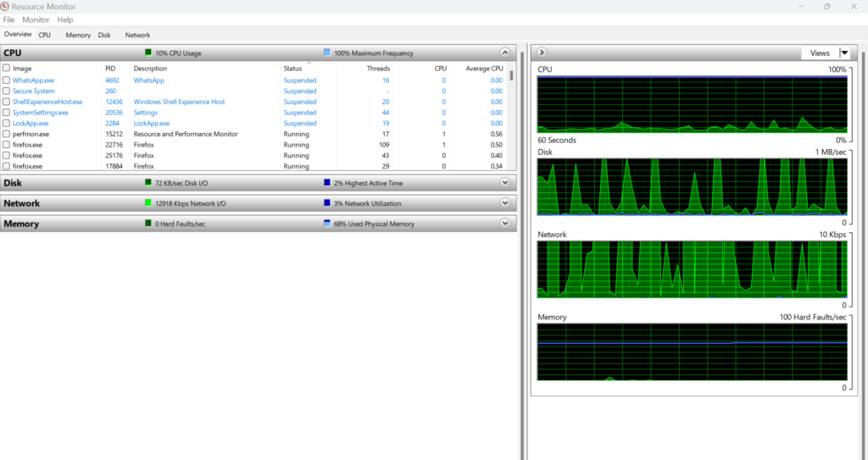The height and width of the screenshot is (460, 868).
Task: Click the blue Highest Active Time indicator
Action: click(x=327, y=182)
